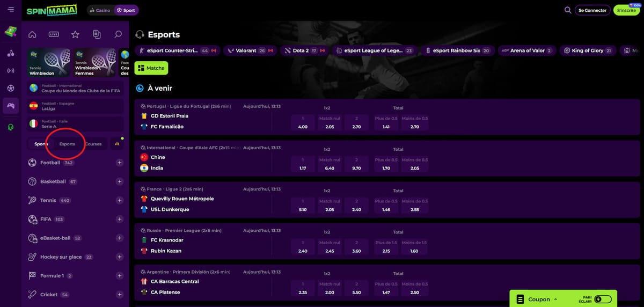The width and height of the screenshot is (644, 307).
Task: Expand the Basketball category with plus button
Action: [x=120, y=181]
